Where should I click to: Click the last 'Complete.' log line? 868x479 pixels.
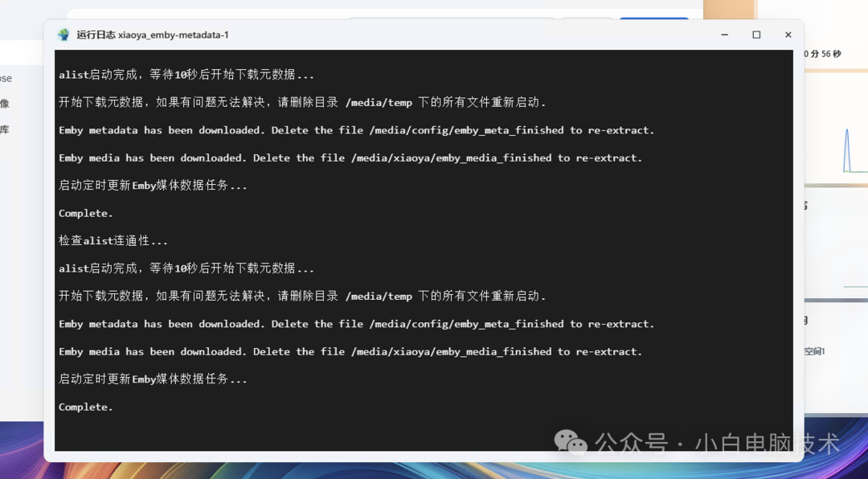pos(86,407)
